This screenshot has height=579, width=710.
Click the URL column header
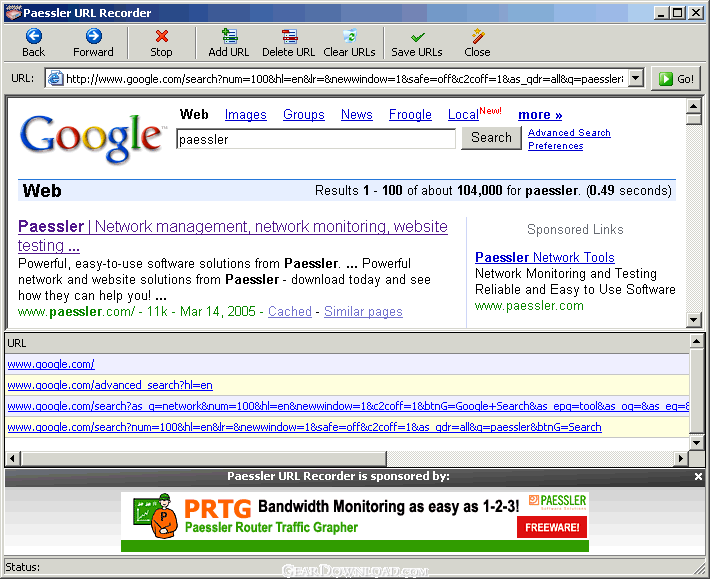pos(347,343)
